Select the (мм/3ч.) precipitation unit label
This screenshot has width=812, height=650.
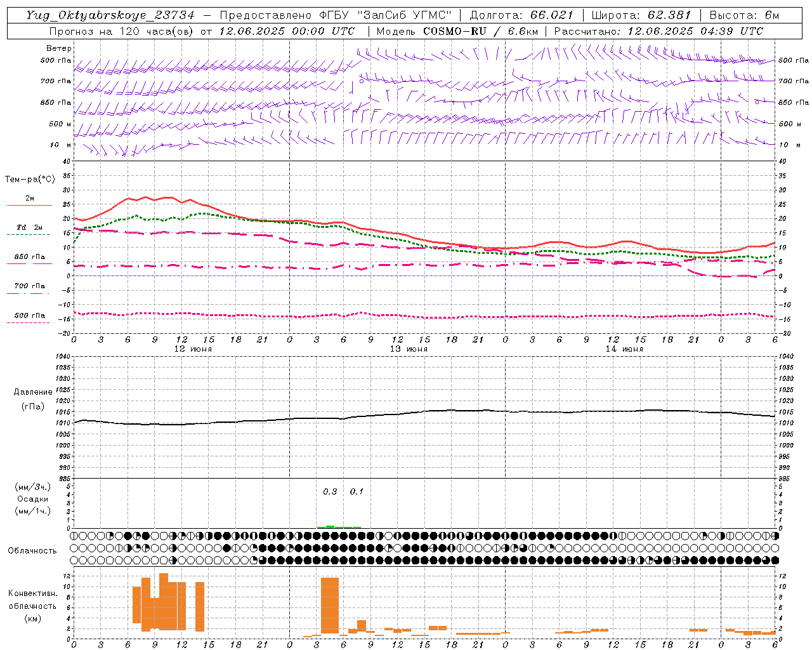click(x=32, y=487)
